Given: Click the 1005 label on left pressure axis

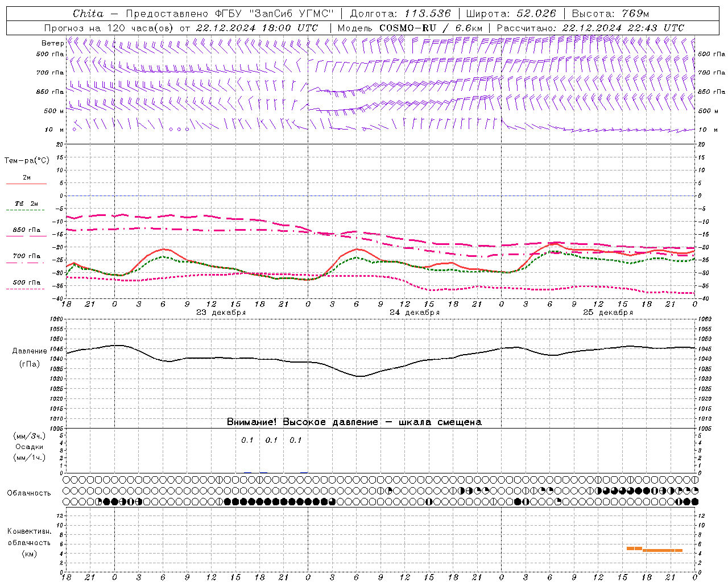Looking at the screenshot, I should [x=57, y=428].
